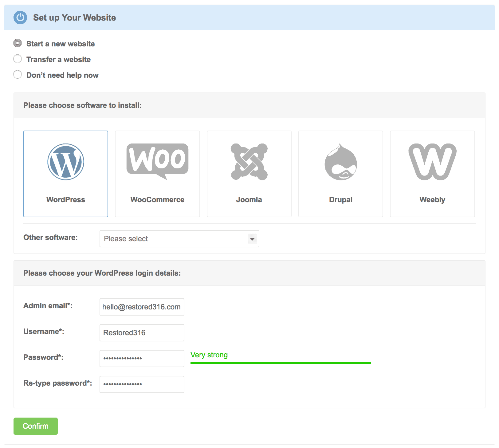
Task: Click the Admin email input field
Action: [x=142, y=307]
